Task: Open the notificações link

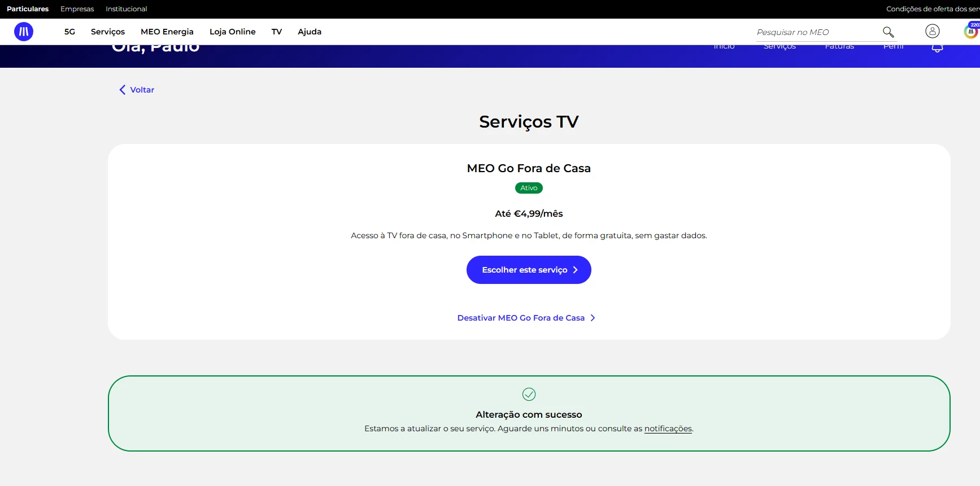Action: click(668, 428)
